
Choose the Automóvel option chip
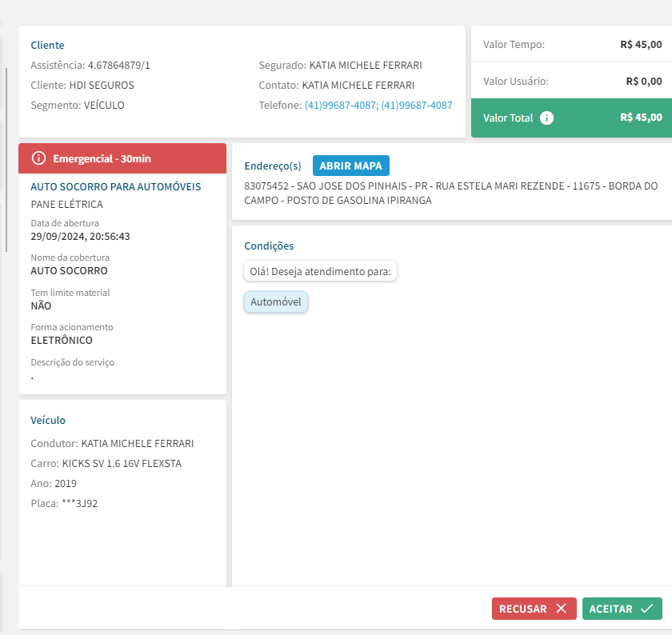pyautogui.click(x=275, y=302)
